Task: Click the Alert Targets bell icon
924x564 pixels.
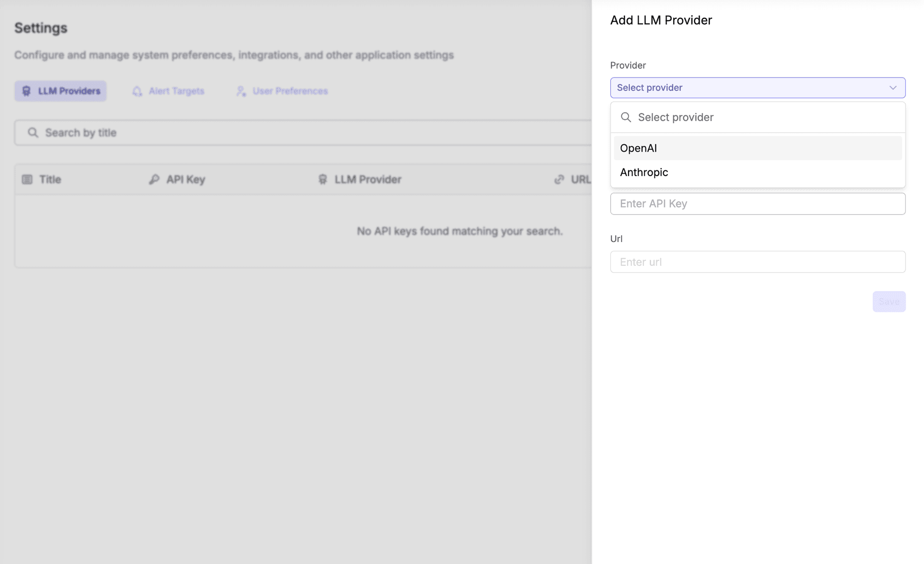Action: 137,91
